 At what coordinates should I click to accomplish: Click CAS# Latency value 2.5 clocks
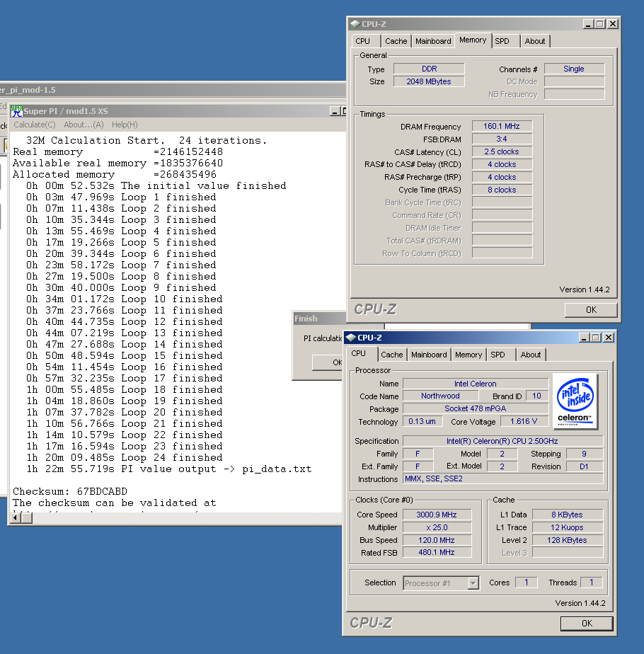(502, 151)
